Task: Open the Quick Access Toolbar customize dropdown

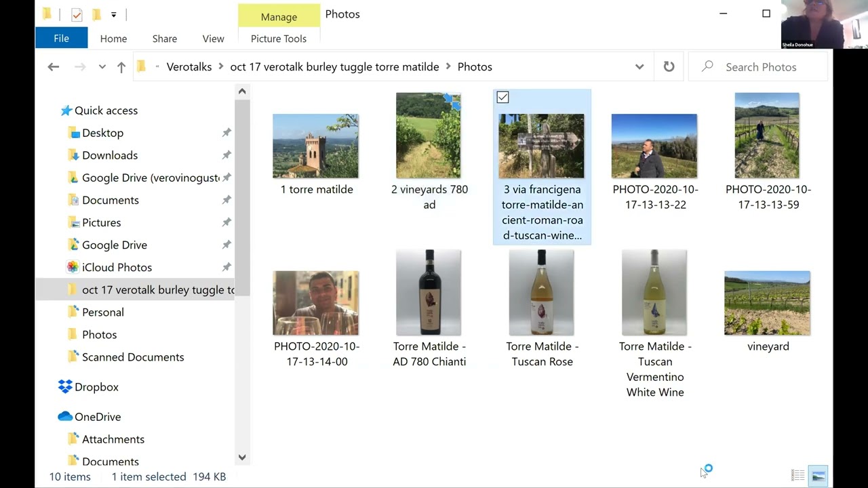Action: pyautogui.click(x=113, y=14)
